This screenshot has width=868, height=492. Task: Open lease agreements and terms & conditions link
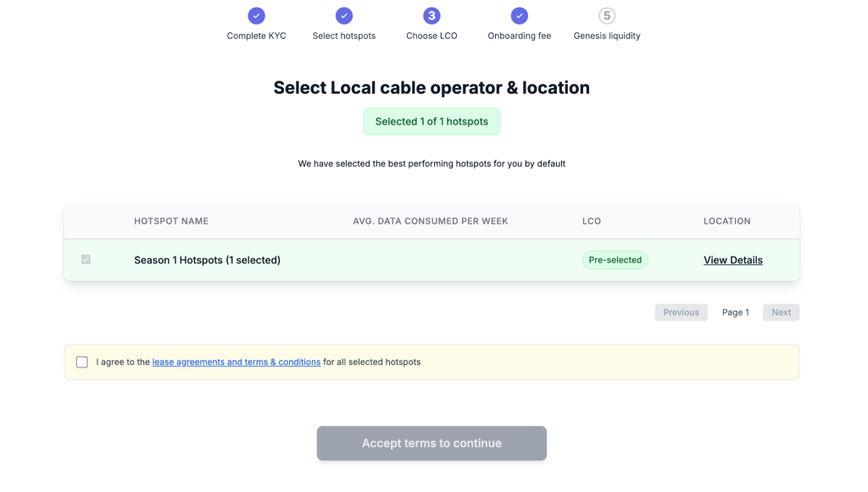tap(236, 362)
